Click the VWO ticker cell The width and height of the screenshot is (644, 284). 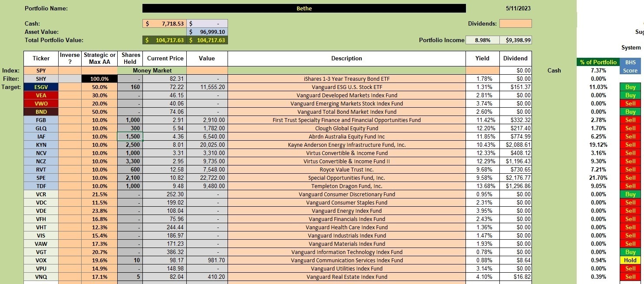[x=41, y=103]
